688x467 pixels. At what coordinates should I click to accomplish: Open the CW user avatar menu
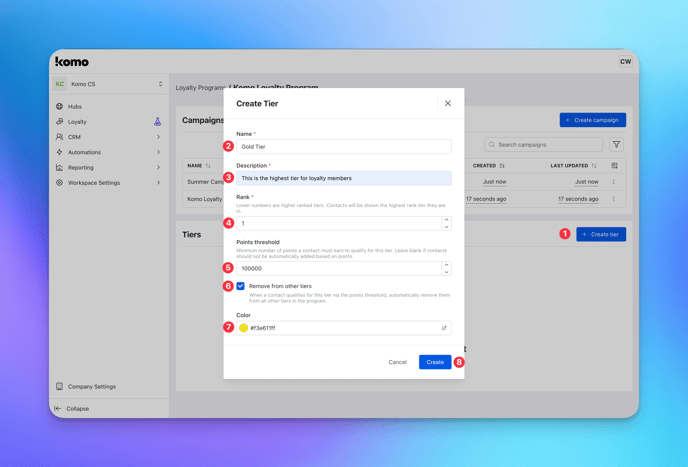(x=625, y=61)
